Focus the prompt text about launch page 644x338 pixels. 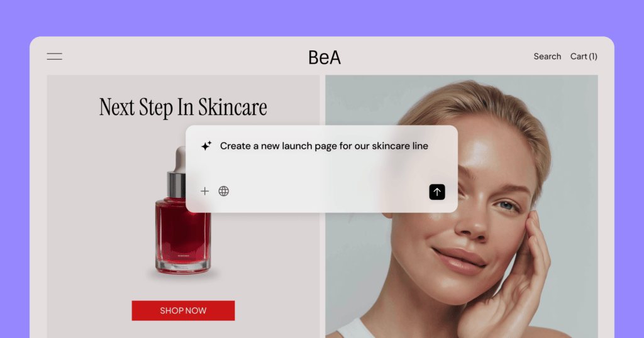point(324,146)
